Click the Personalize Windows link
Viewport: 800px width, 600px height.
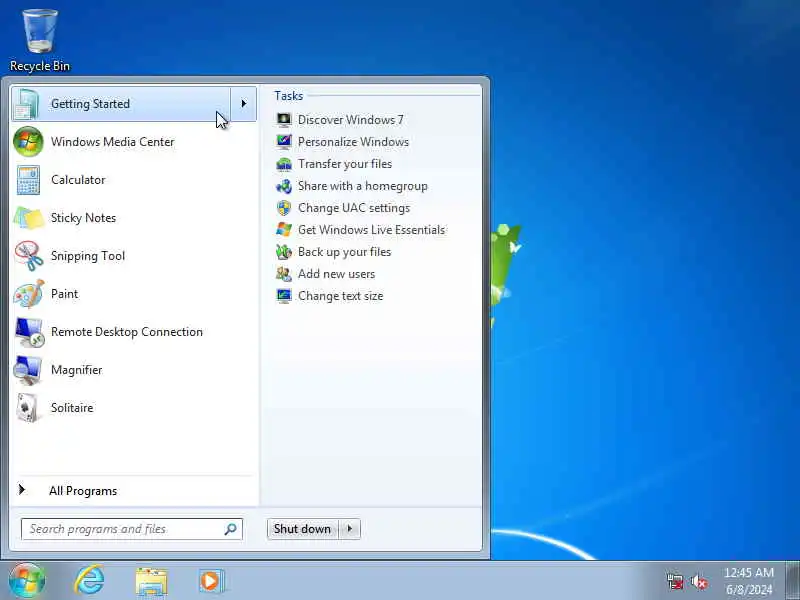[x=353, y=142]
